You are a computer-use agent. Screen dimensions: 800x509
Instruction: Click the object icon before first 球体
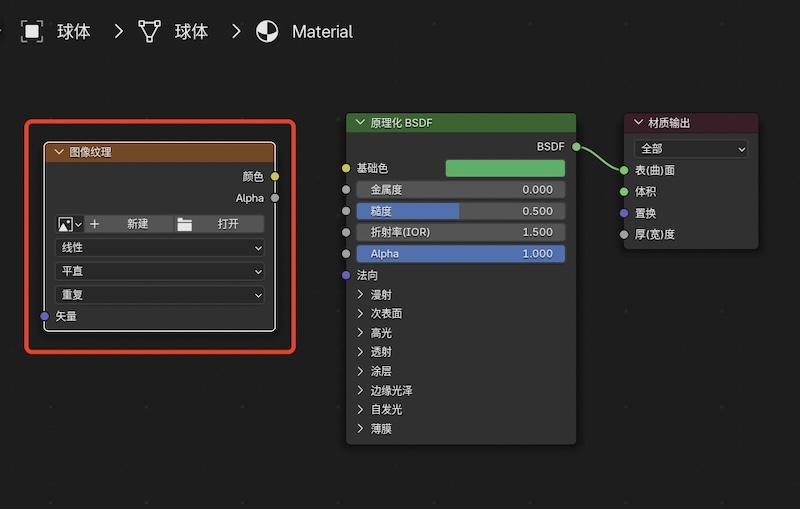(x=32, y=32)
